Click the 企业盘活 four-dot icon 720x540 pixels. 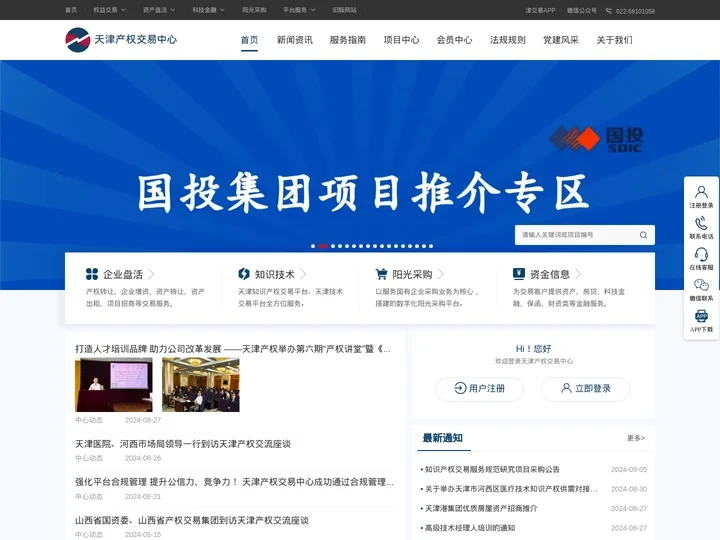[x=92, y=274]
